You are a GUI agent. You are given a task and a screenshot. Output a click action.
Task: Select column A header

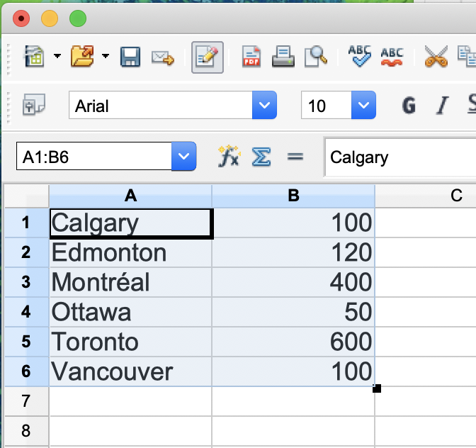[130, 196]
